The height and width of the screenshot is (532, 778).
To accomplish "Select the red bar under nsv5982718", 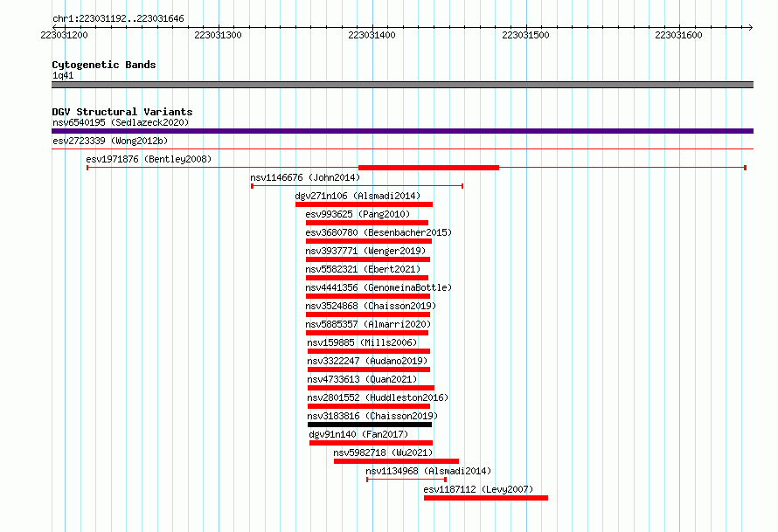I will click(x=397, y=461).
